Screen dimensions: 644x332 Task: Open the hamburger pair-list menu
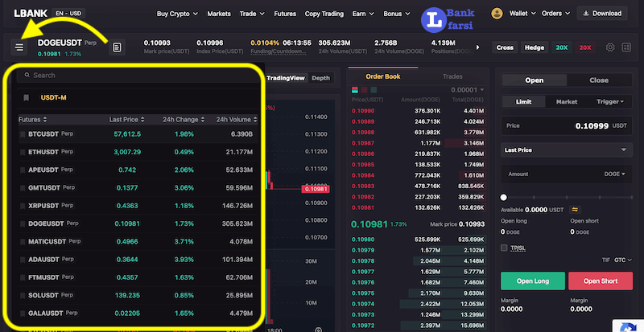20,47
